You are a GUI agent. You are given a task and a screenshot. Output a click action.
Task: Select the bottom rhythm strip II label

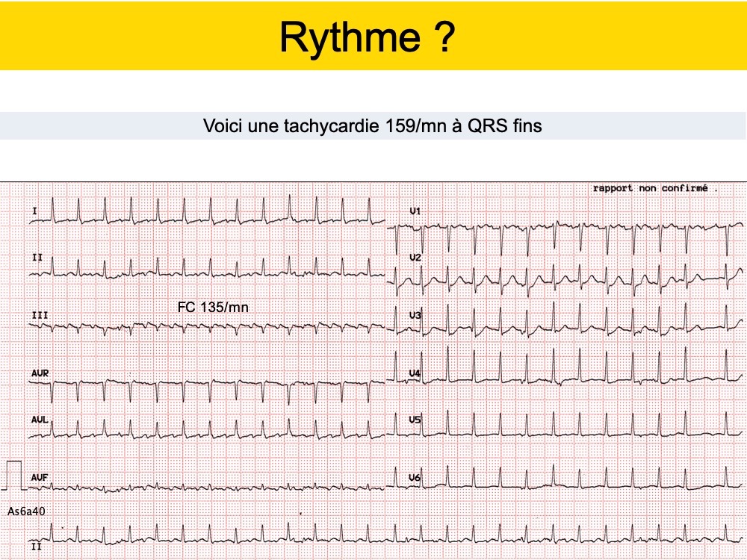tap(35, 547)
